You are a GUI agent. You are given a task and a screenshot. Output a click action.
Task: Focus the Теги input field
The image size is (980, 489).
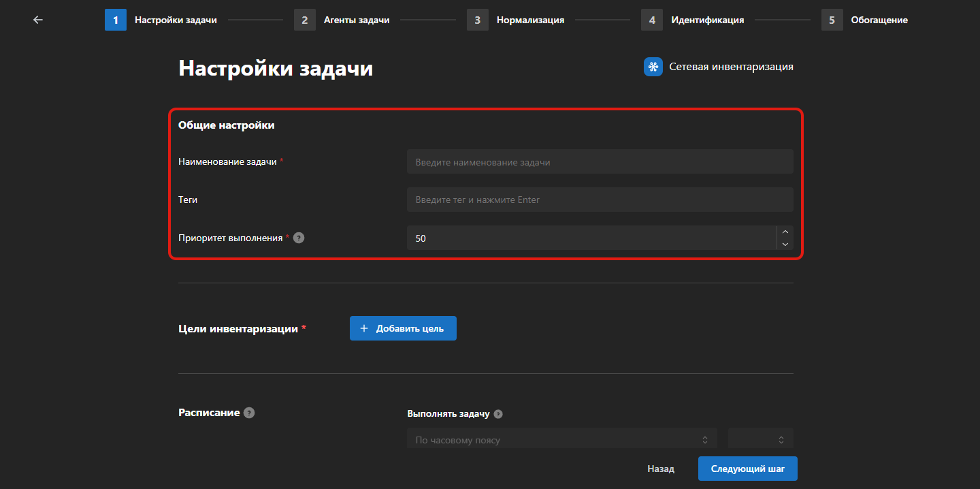600,200
